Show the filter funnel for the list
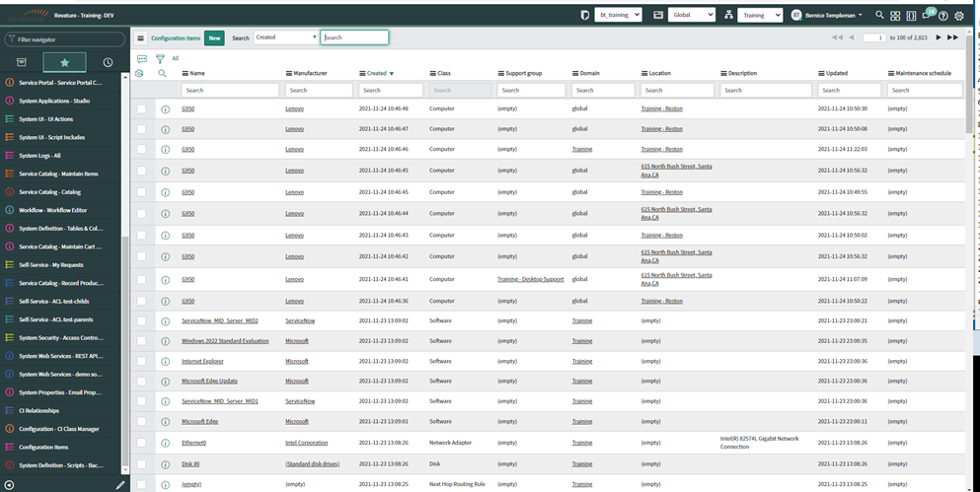This screenshot has width=980, height=492. coord(160,59)
